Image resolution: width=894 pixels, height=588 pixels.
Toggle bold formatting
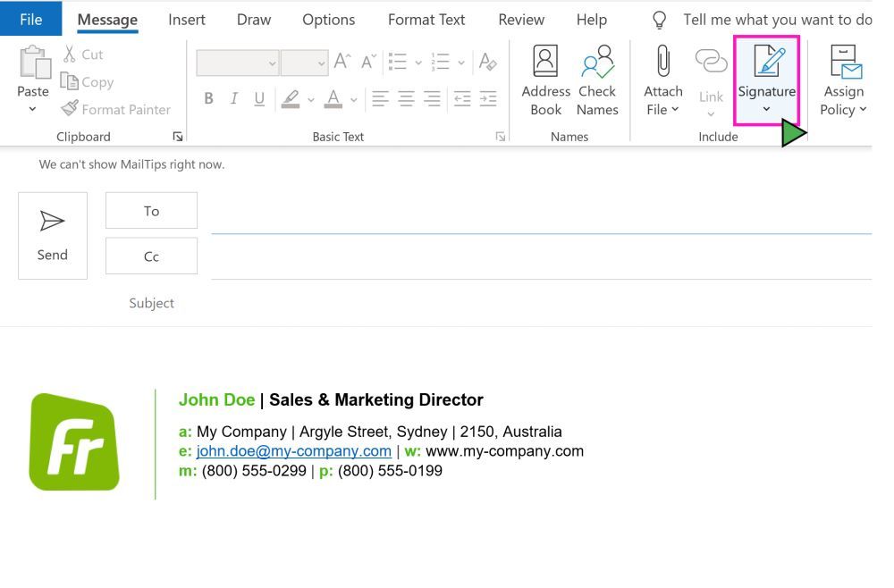208,98
